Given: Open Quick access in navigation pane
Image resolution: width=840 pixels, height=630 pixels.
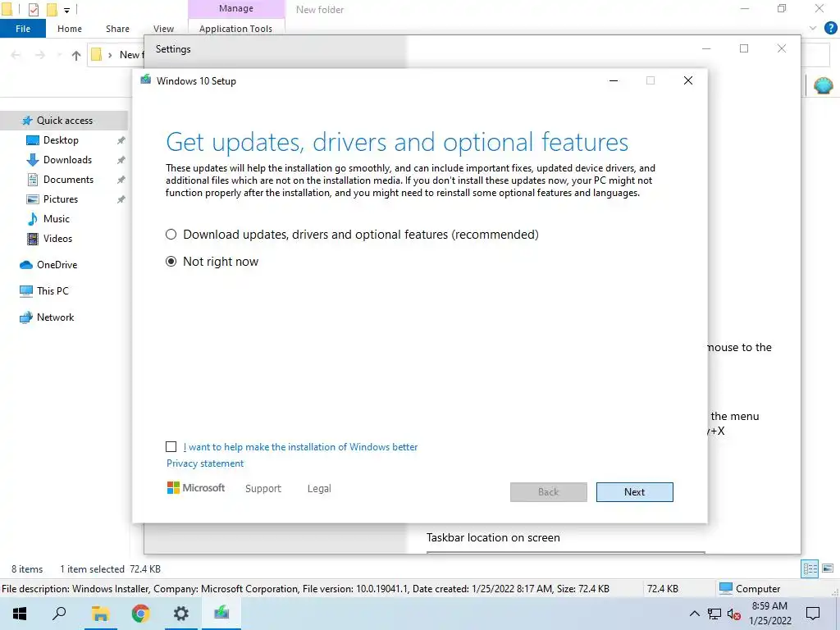Looking at the screenshot, I should tap(64, 121).
